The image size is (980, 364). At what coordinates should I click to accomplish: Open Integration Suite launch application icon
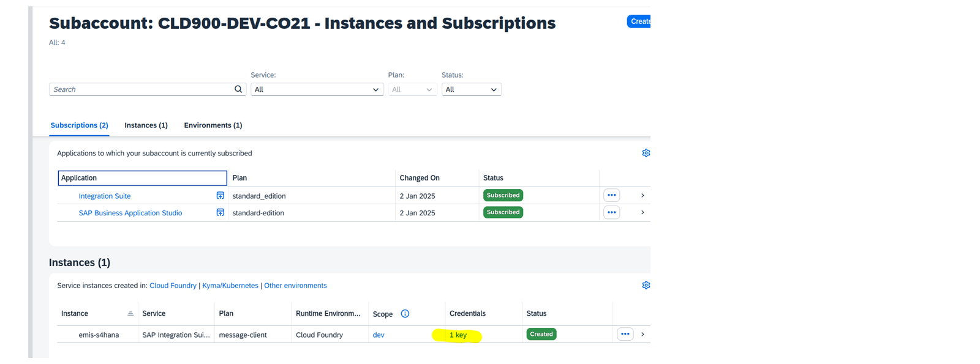pos(220,196)
